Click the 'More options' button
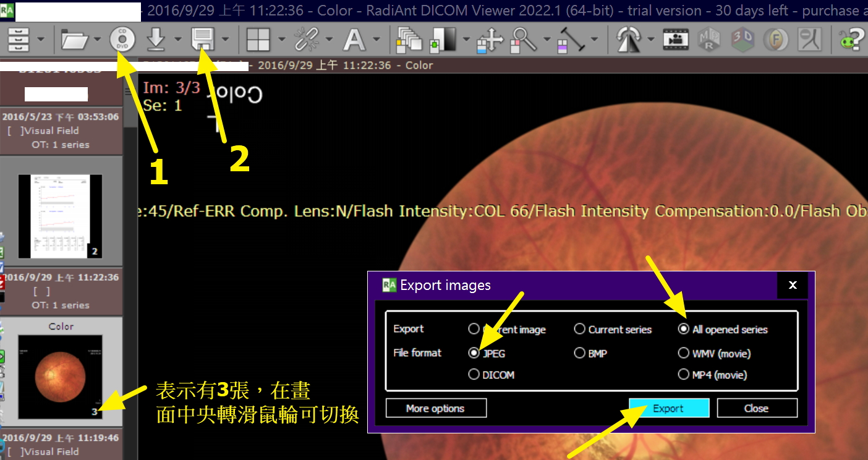Screen dimensions: 868x460 click(x=436, y=408)
